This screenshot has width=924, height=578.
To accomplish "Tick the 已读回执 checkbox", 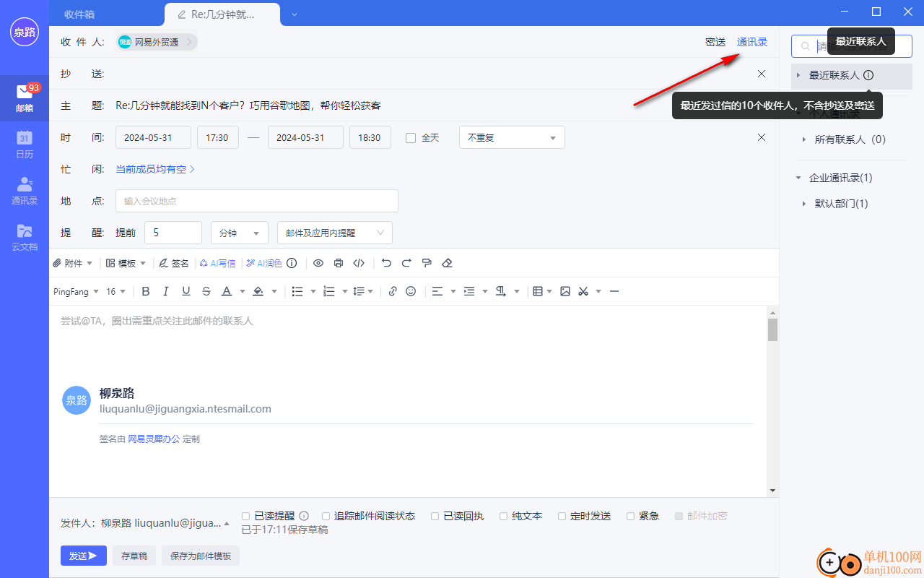I will 435,516.
